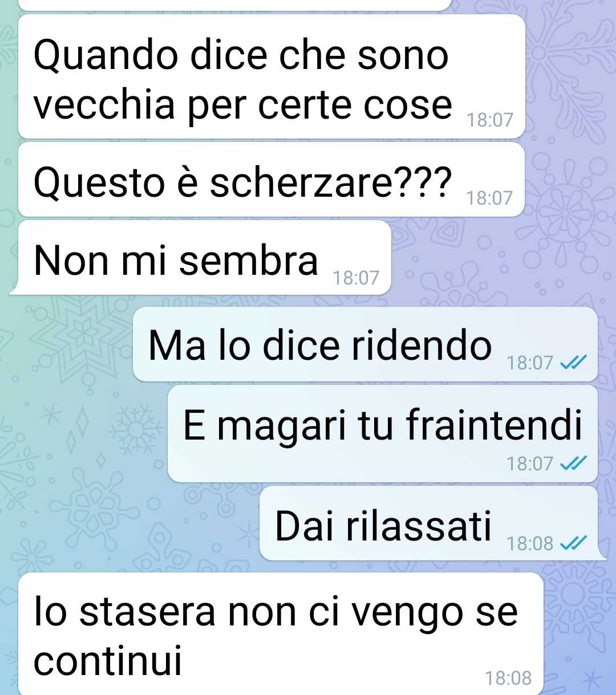The image size is (616, 695).
Task: Tap the 'Questo è scherzare???' message bubble
Action: (x=271, y=180)
